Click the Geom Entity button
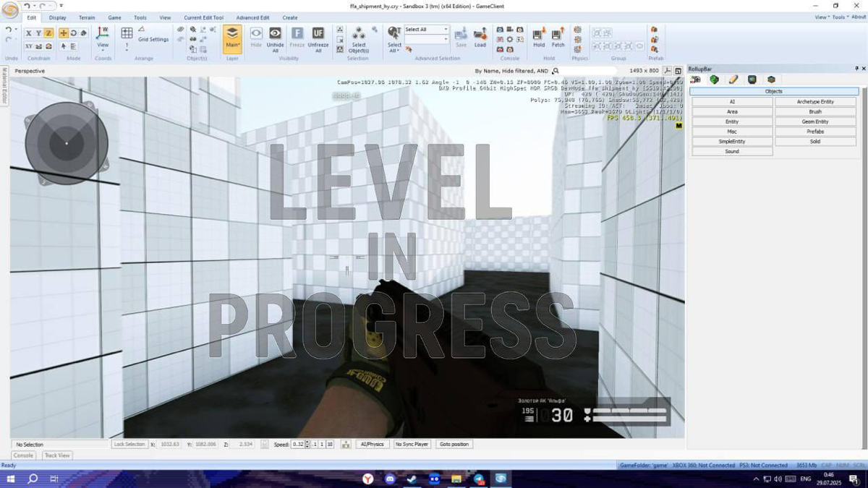Viewport: 868px width, 488px height. pyautogui.click(x=815, y=121)
